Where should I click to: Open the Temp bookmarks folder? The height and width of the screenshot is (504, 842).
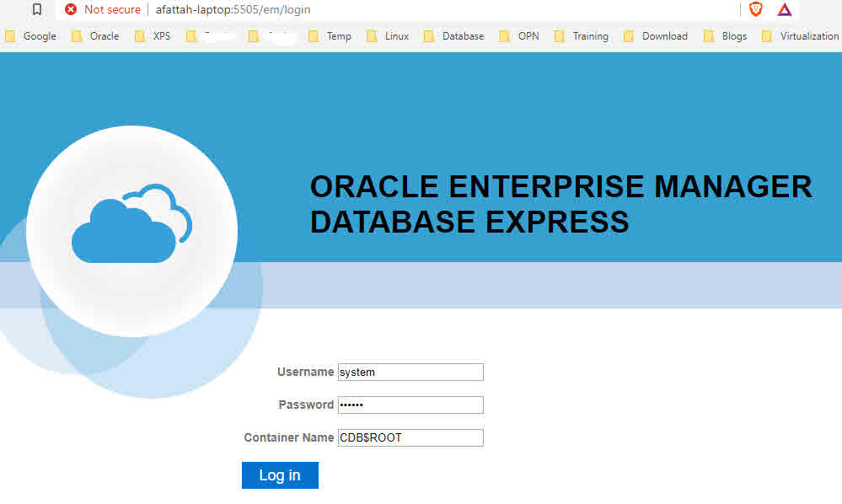pyautogui.click(x=330, y=36)
